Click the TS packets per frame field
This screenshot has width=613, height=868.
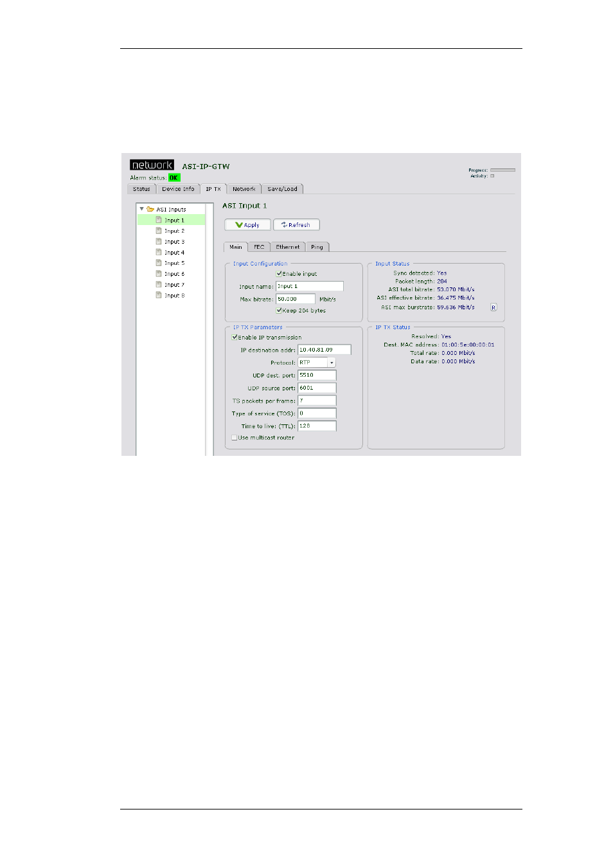point(317,401)
